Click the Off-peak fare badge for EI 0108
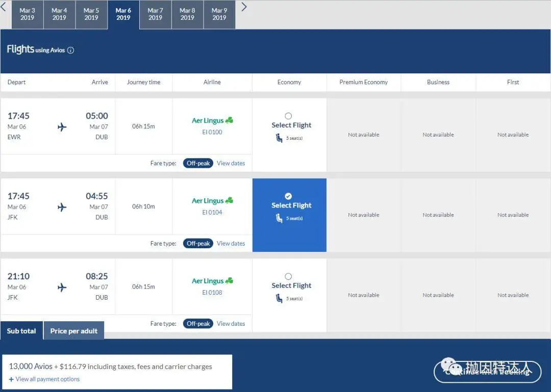This screenshot has height=392, width=551. [x=198, y=324]
